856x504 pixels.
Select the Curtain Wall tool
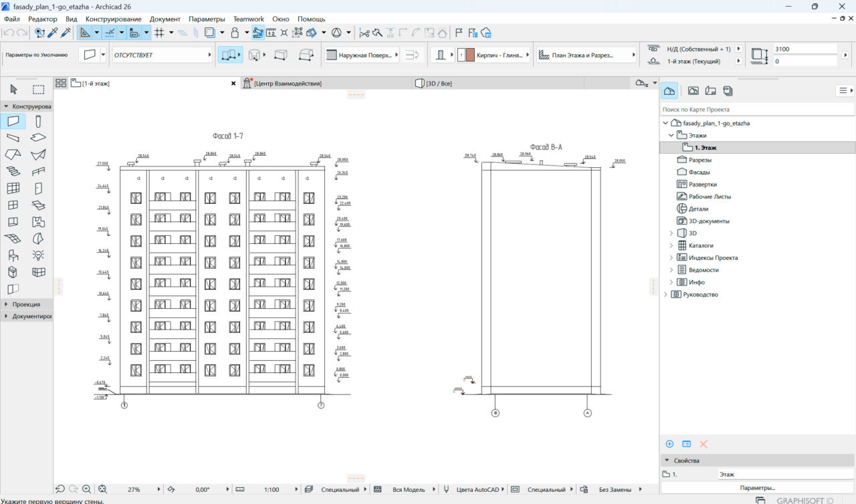coord(13,188)
